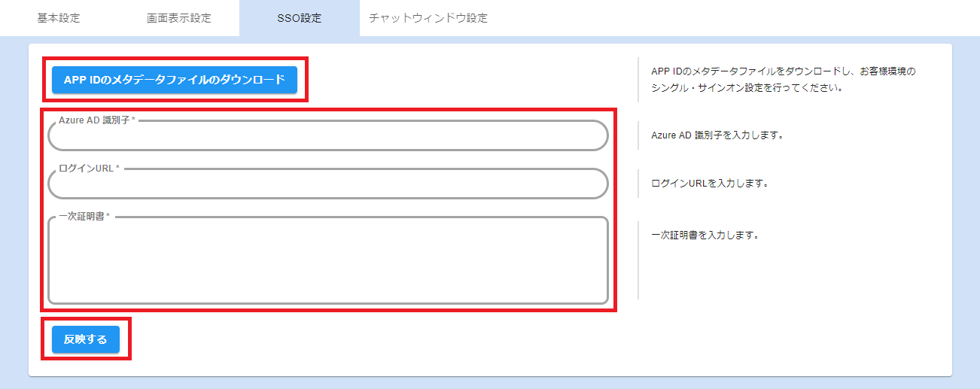Screen dimensions: 980x389
Task: Click the metadata download help text
Action: [783, 71]
